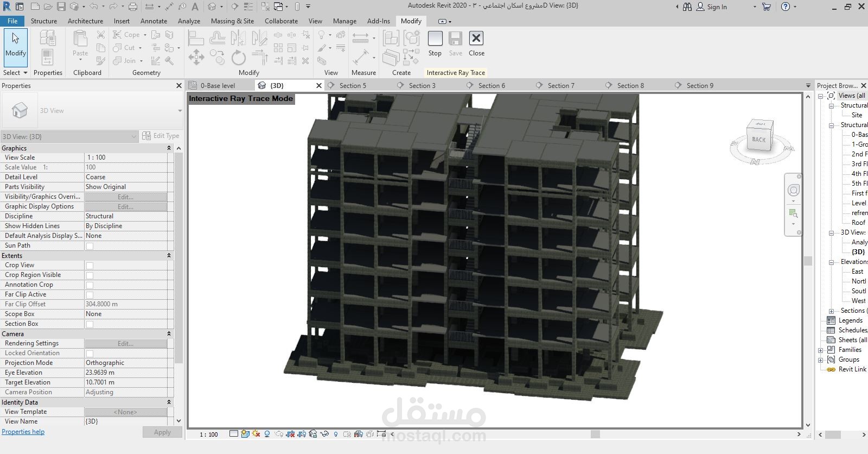Image resolution: width=868 pixels, height=454 pixels.
Task: Click the Edit Type button
Action: 161,136
